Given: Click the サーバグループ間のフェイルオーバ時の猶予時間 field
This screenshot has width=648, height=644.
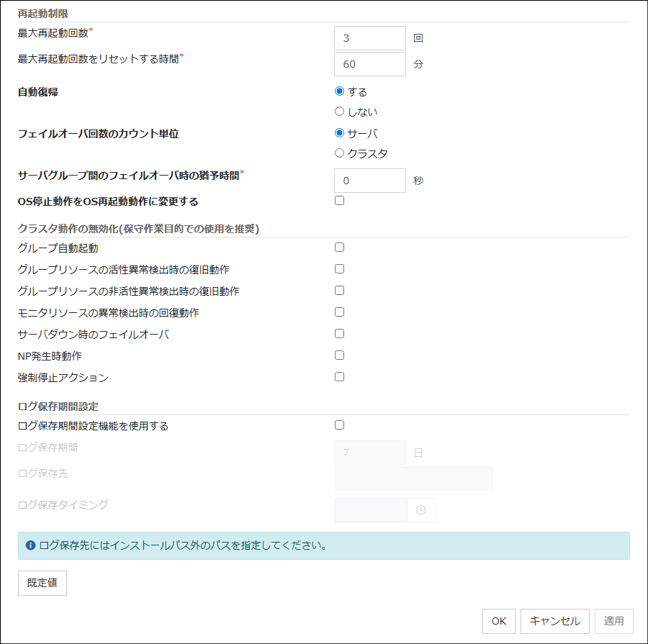Looking at the screenshot, I should point(369,181).
